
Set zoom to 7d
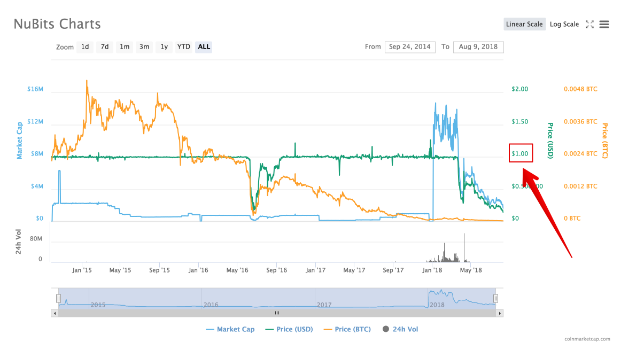105,46
